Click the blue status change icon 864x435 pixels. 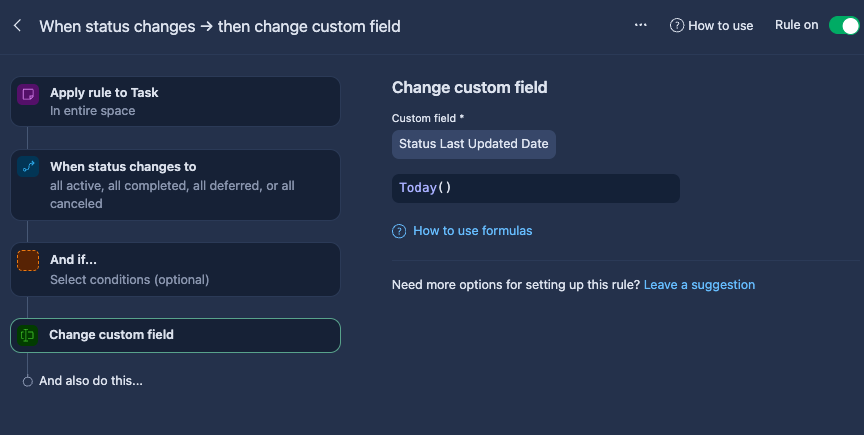(x=28, y=167)
